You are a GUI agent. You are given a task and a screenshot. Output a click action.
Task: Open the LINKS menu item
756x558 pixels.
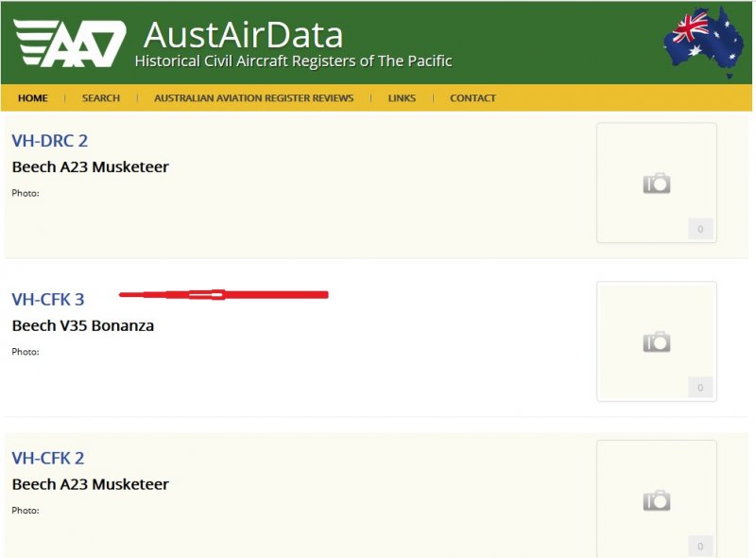click(402, 98)
